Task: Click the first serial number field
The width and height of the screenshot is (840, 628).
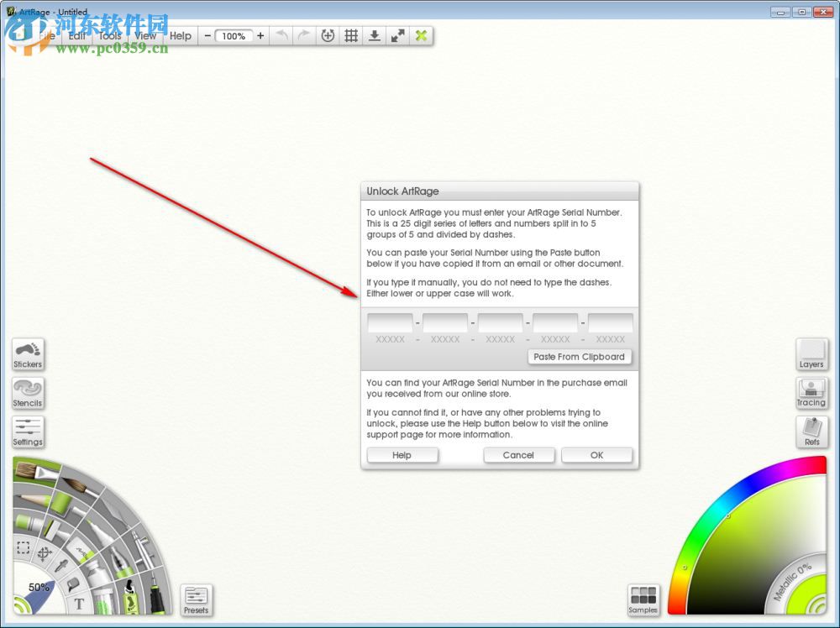Action: click(390, 323)
